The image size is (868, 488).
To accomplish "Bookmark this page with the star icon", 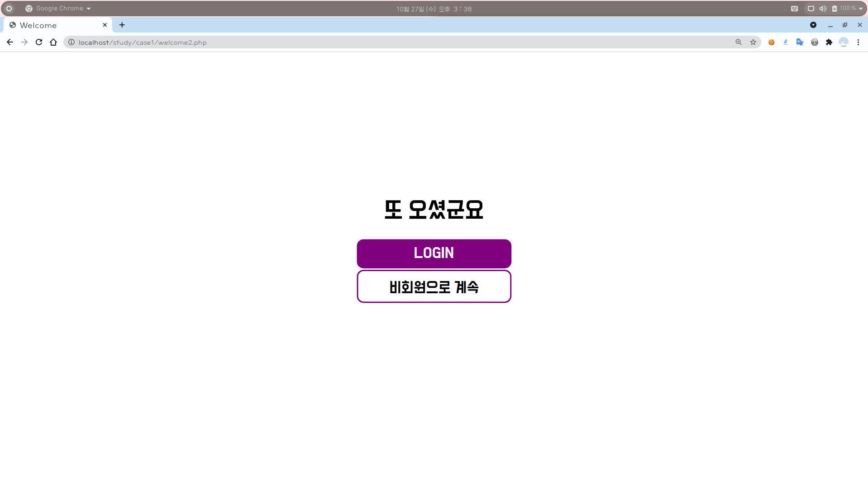I will (x=753, y=42).
